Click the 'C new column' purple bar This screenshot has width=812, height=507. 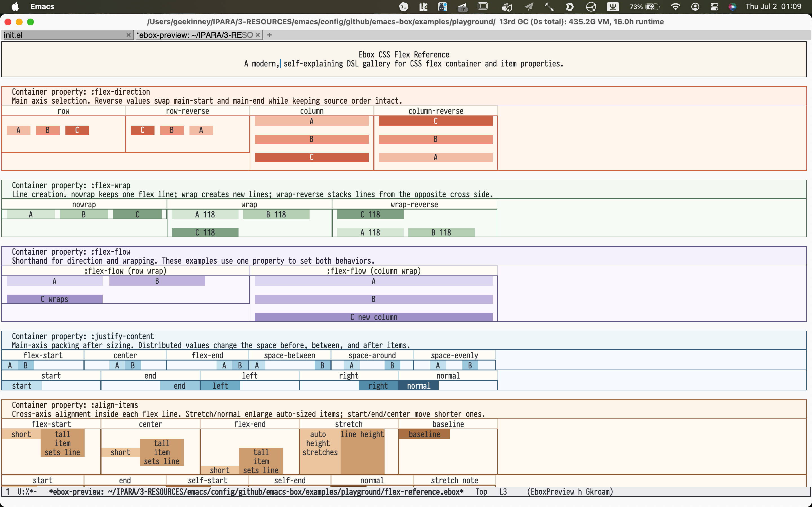point(374,317)
